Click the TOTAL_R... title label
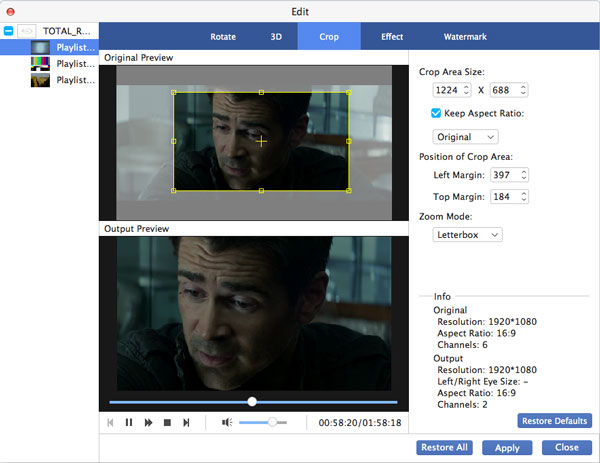Screen dimensions: 600x463 coord(66,31)
